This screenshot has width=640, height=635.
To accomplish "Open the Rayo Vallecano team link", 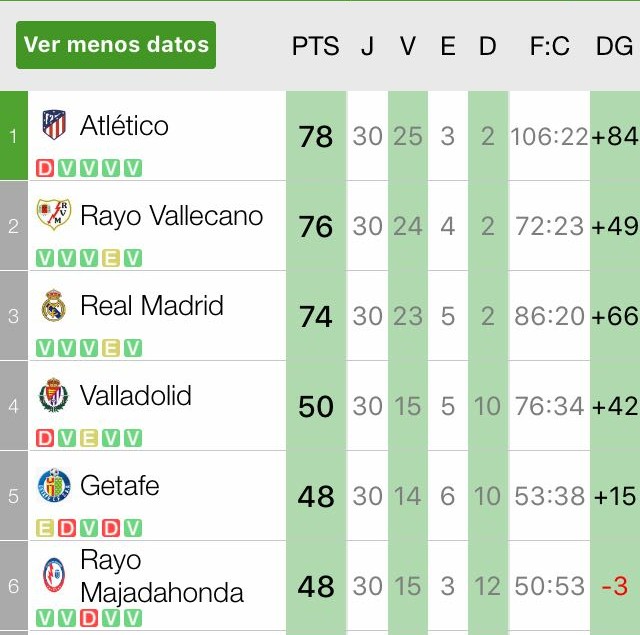I will (x=171, y=215).
